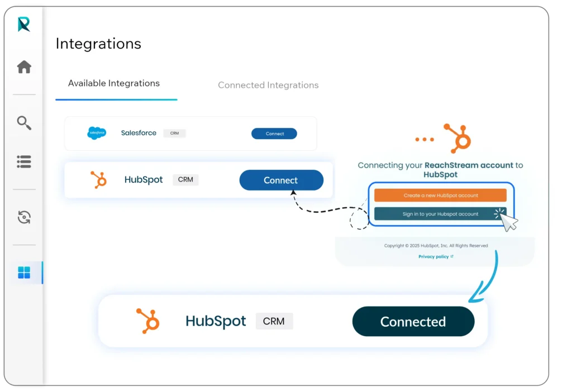Connect the Salesforce integration
Image resolution: width=572 pixels, height=392 pixels.
click(274, 133)
